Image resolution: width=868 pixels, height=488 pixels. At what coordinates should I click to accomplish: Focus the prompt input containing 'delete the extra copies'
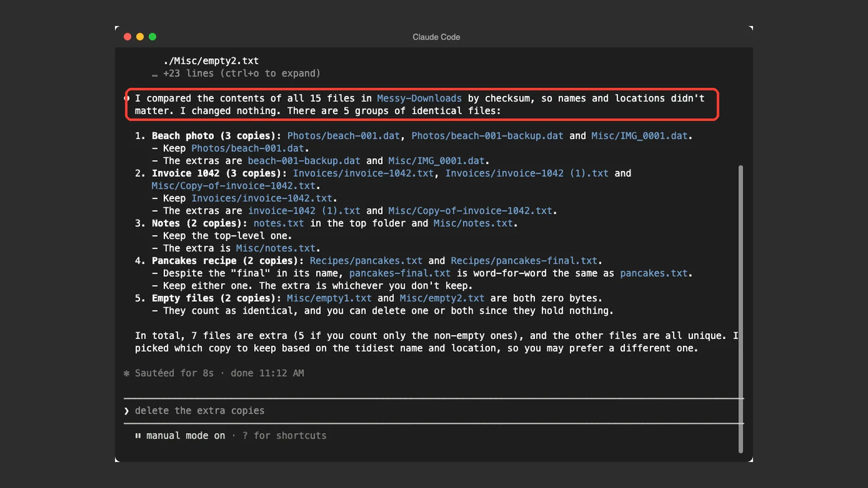tap(434, 411)
